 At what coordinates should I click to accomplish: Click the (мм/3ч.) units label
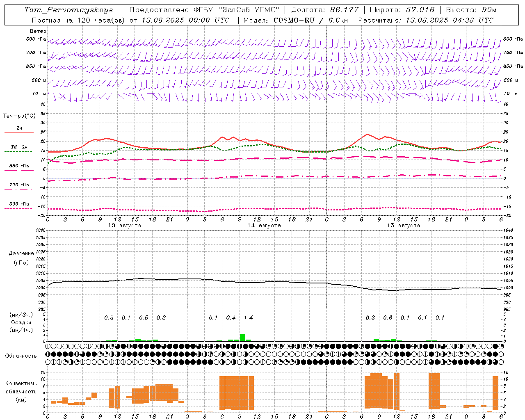(x=21, y=315)
